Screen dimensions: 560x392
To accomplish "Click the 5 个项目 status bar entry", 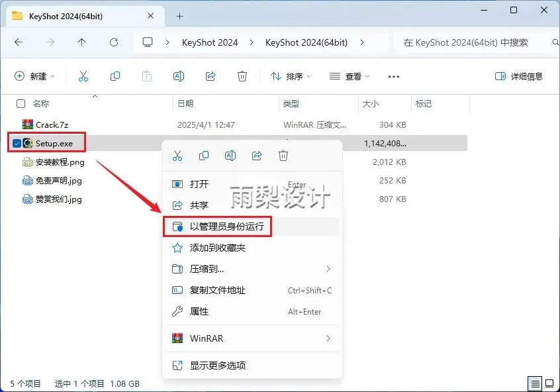I will click(25, 384).
